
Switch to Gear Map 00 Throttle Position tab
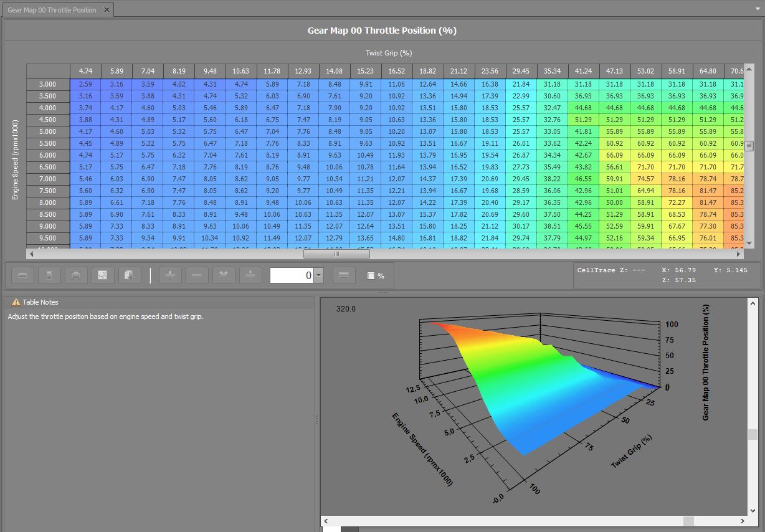[52, 10]
